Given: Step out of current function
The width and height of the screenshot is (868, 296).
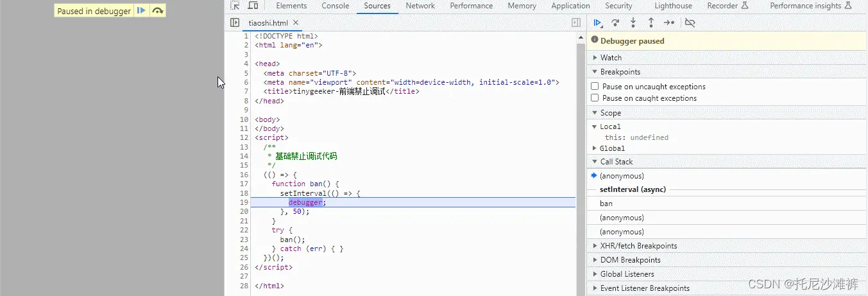Looking at the screenshot, I should (x=651, y=23).
